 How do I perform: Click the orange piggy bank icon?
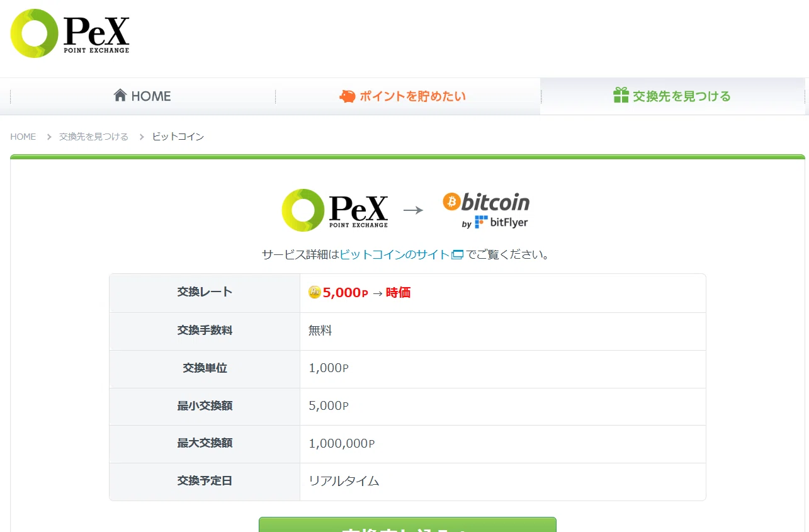[348, 96]
